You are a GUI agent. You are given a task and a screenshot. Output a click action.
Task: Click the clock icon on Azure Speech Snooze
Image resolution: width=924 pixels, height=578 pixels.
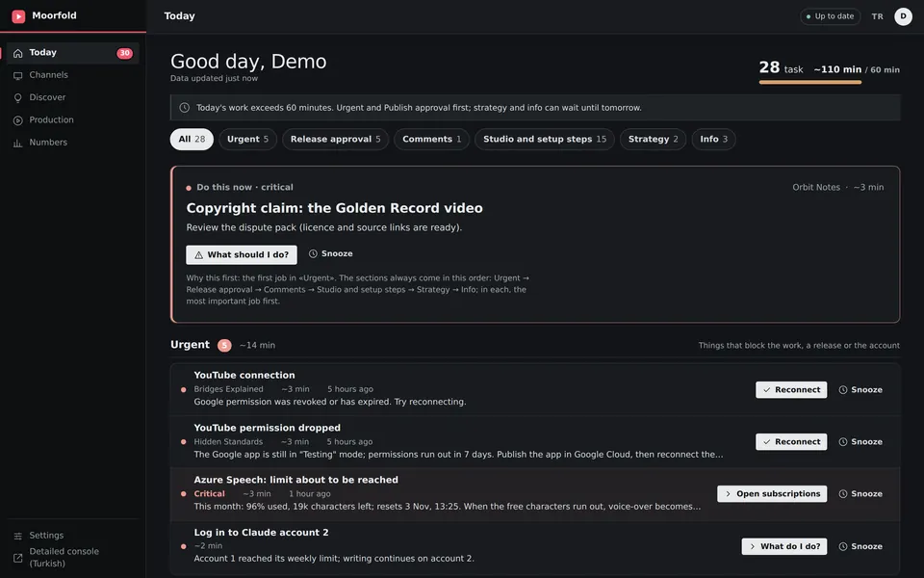(x=843, y=493)
